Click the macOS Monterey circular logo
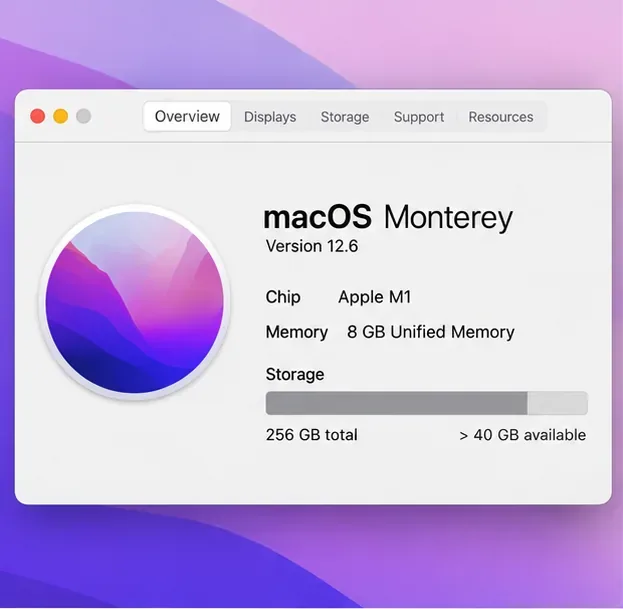 (x=135, y=302)
